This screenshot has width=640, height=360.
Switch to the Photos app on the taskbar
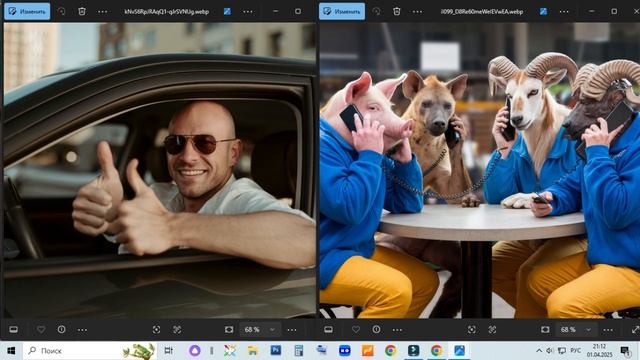[460, 351]
